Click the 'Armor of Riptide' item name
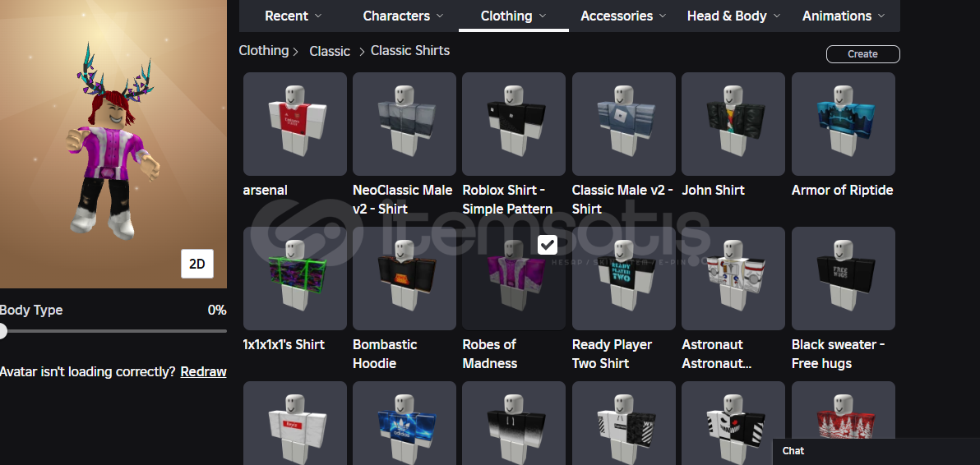980x465 pixels. click(843, 191)
